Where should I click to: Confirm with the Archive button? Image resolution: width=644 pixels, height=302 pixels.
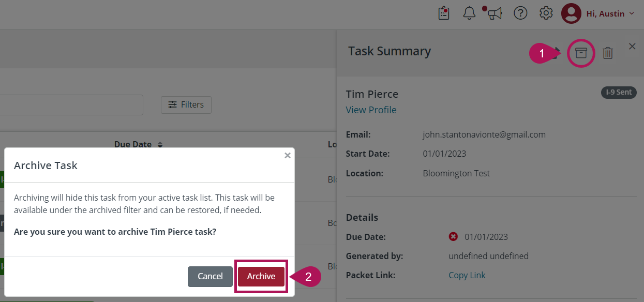click(261, 276)
